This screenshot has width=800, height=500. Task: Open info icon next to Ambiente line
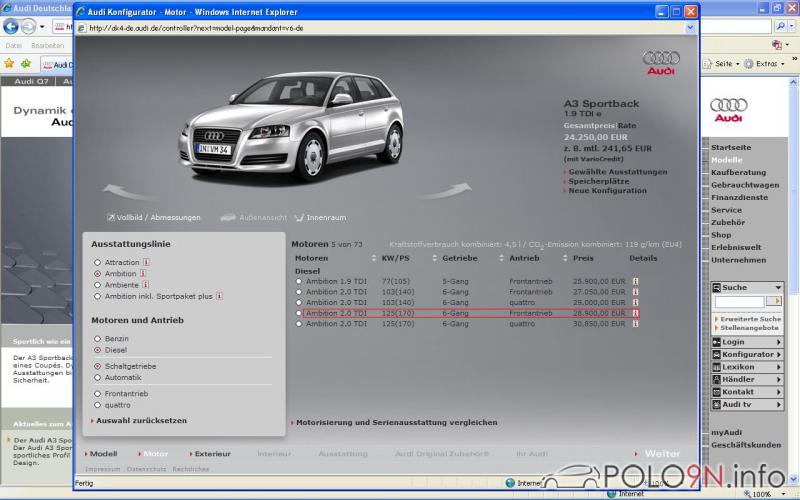click(145, 285)
